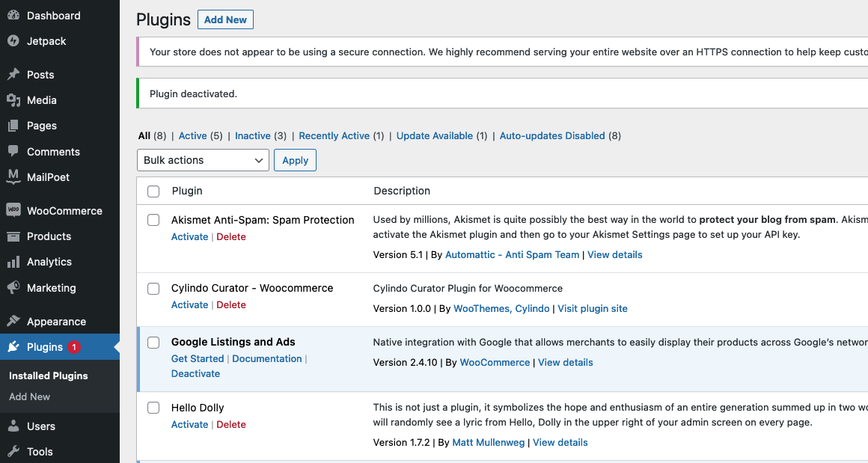
Task: Filter plugins by Update Available
Action: pos(435,135)
